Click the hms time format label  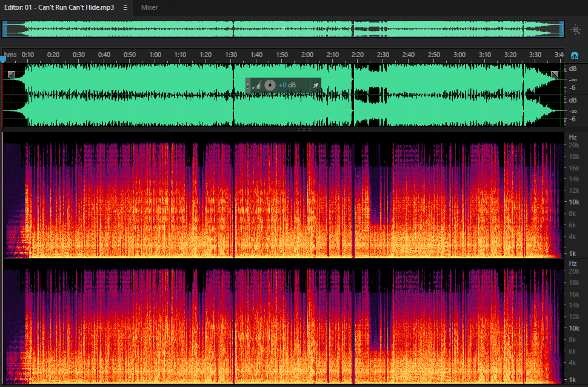click(x=10, y=55)
